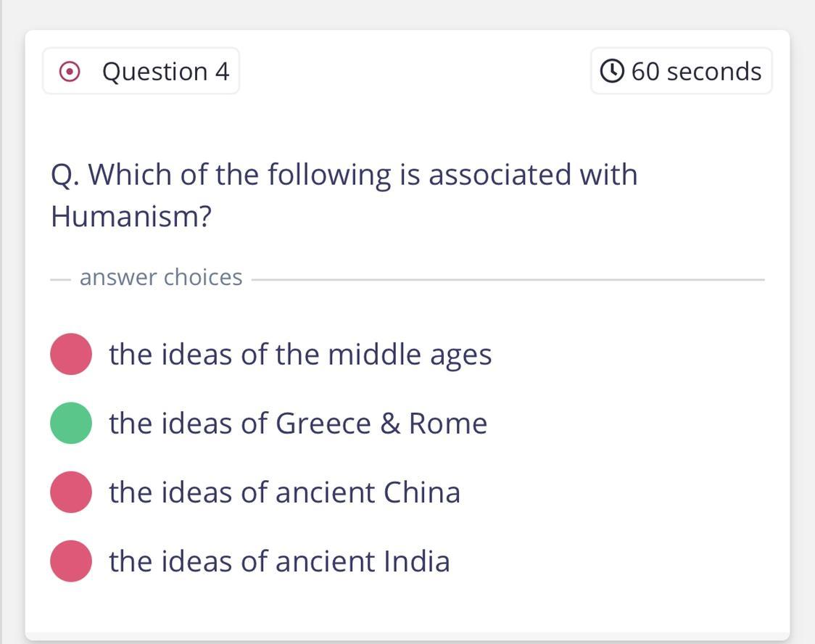The image size is (815, 644).
Task: Click the red circle for ancient India answer
Action: point(71,561)
